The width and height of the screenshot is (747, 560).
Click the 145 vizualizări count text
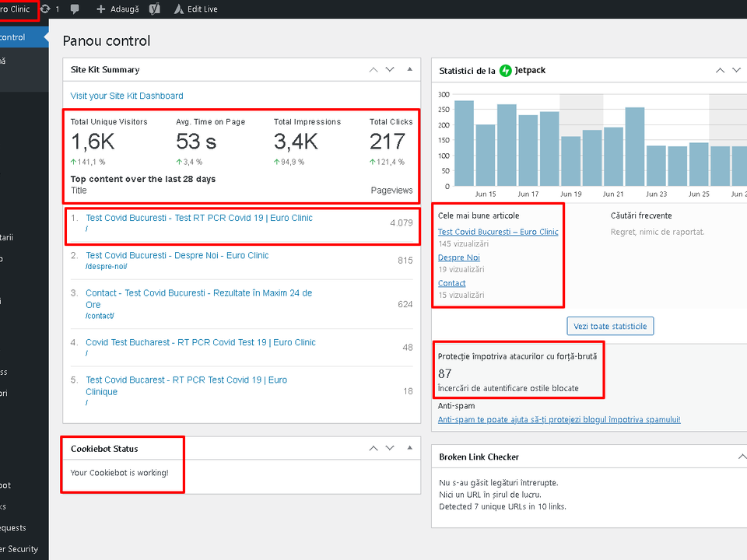(x=464, y=243)
